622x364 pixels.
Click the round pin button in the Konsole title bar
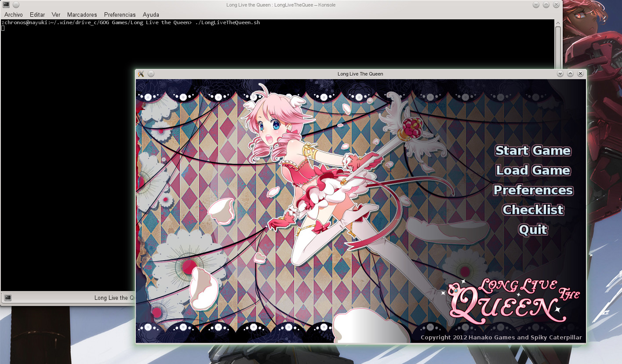[x=16, y=5]
